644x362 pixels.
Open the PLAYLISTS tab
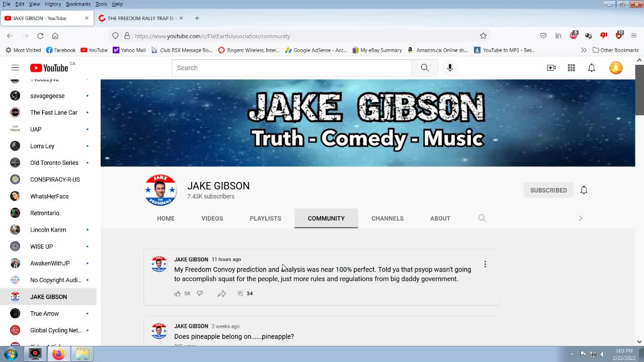[266, 218]
